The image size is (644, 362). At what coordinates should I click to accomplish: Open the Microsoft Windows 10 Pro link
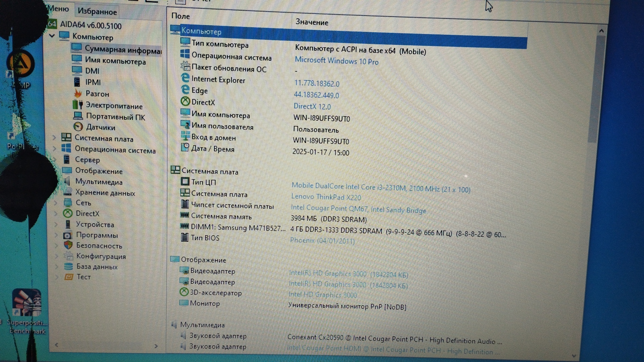[336, 61]
